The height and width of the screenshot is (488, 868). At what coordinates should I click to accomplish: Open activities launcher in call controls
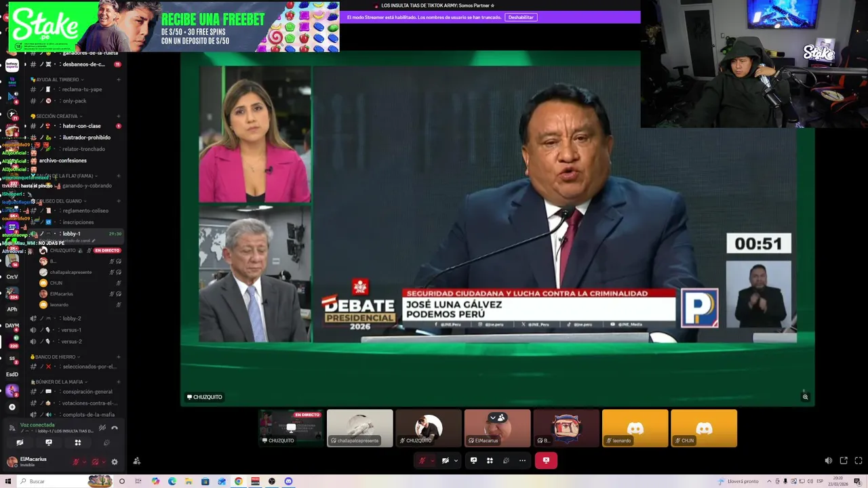(490, 460)
